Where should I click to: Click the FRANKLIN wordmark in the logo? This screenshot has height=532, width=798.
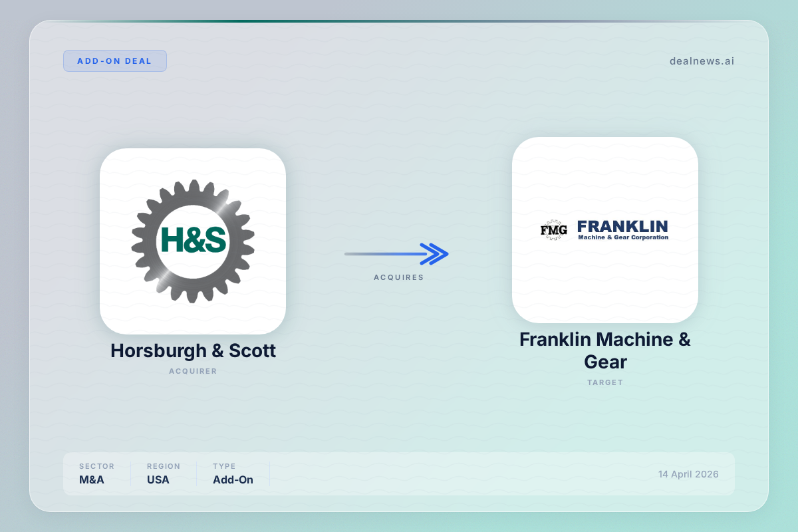pos(622,226)
